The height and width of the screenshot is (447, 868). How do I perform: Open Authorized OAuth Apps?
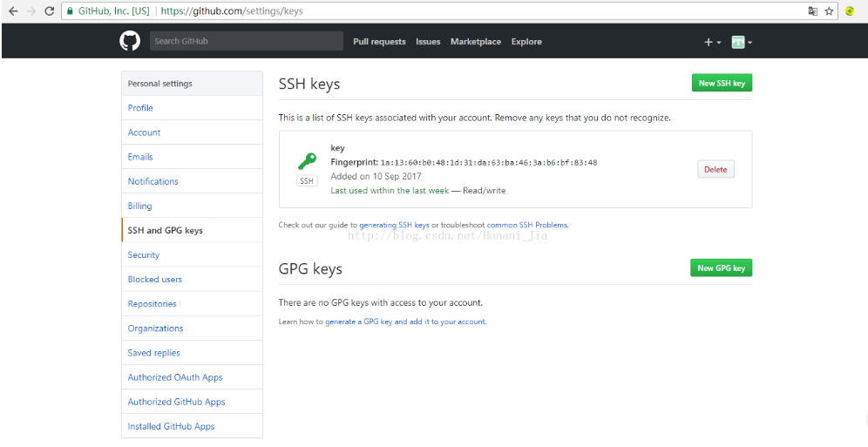click(x=192, y=376)
